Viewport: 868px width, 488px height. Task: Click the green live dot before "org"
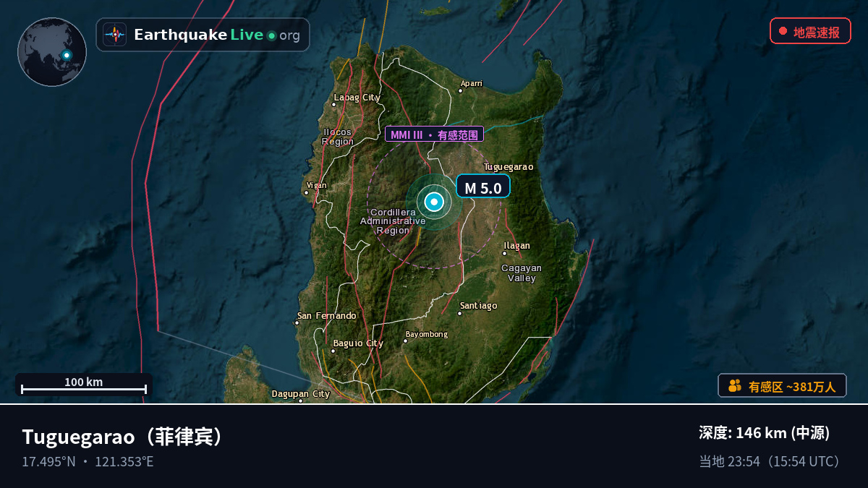(x=271, y=35)
